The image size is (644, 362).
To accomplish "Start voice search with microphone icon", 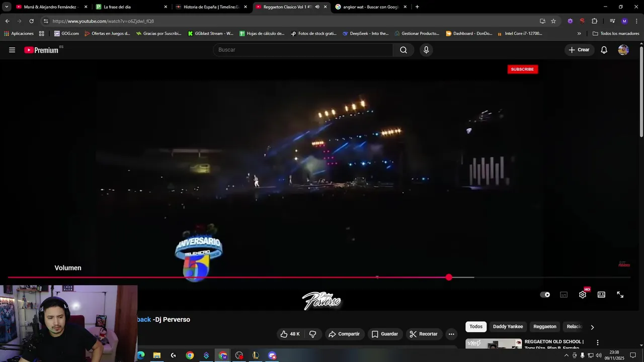I will tap(426, 50).
